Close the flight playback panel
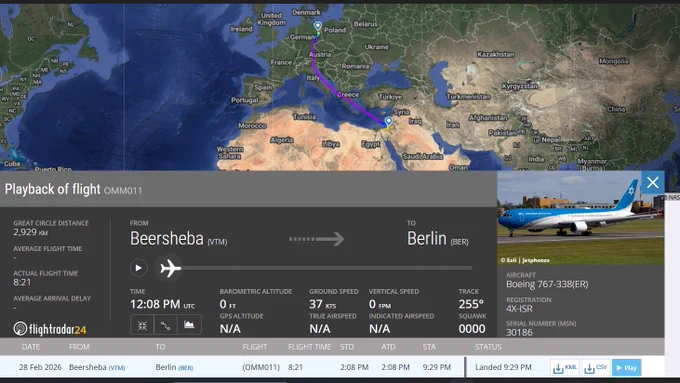This screenshot has width=680, height=383. 653,183
